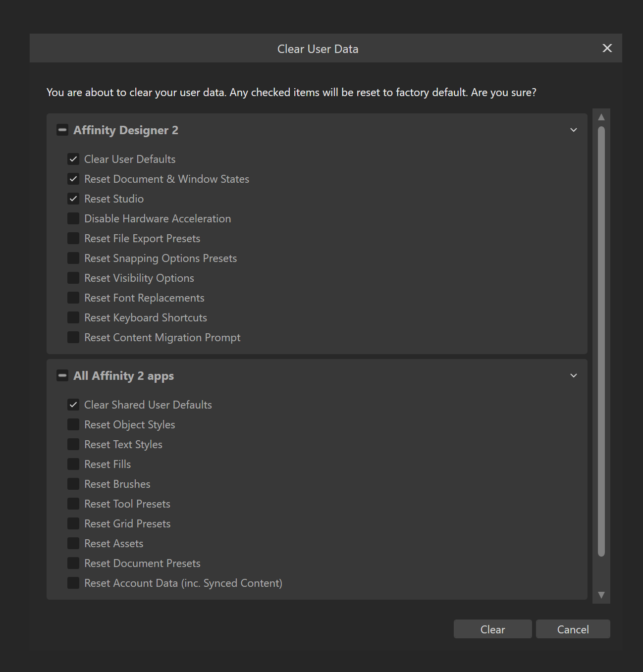
Task: Click the scrollbar down arrow
Action: coord(601,595)
